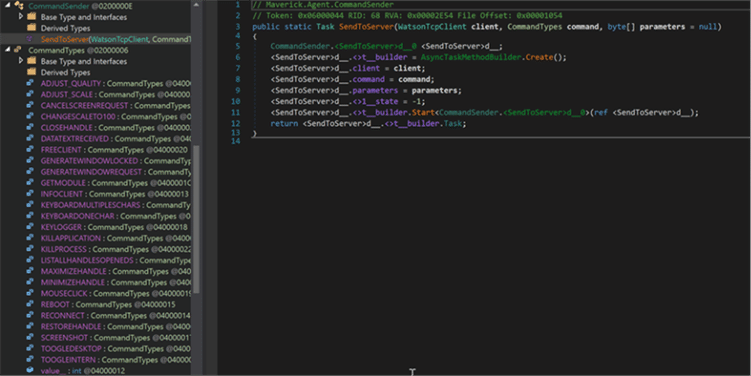The image size is (751, 376).
Task: Click the Create call on line 6
Action: point(539,57)
